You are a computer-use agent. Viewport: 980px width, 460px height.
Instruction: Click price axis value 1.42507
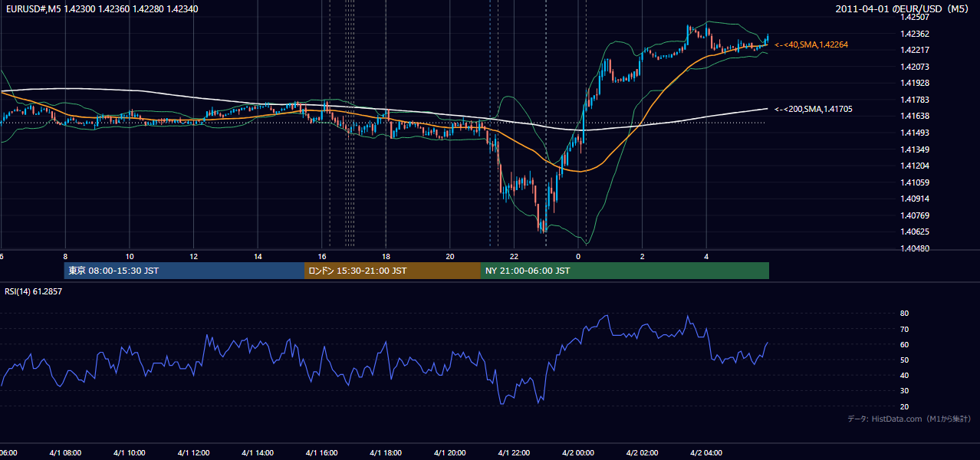(x=915, y=17)
